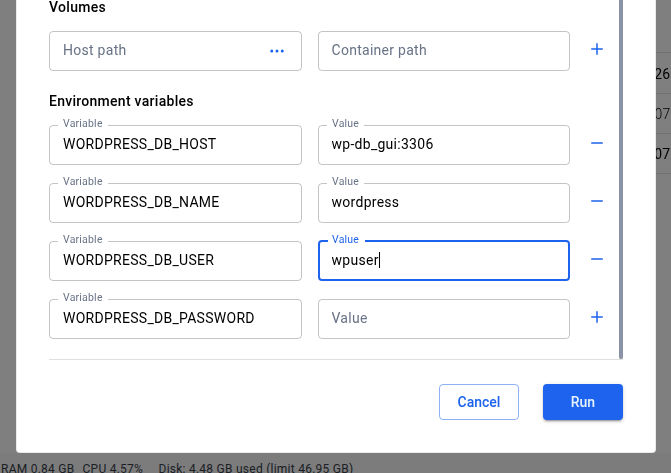Remove the WORDPRESS_DB_USER variable row
The height and width of the screenshot is (473, 671).
[597, 260]
